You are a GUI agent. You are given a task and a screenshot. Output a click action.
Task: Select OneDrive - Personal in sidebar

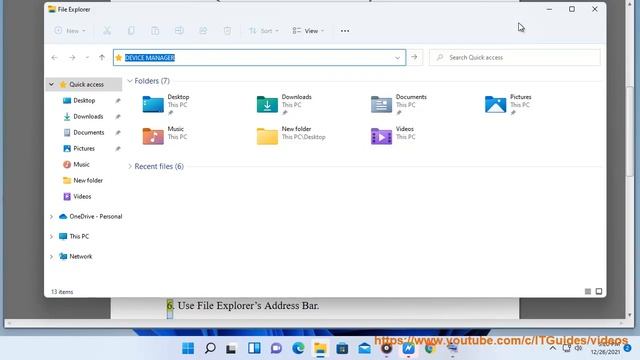click(x=96, y=216)
